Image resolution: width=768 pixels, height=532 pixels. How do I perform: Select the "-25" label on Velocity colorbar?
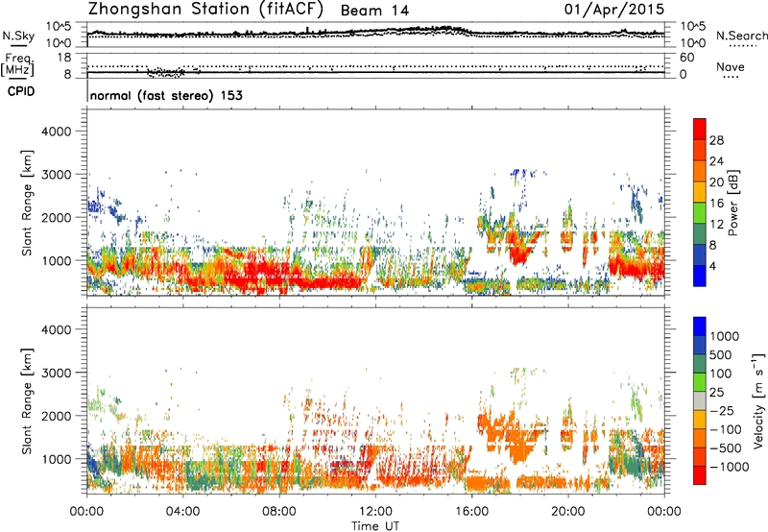click(722, 411)
